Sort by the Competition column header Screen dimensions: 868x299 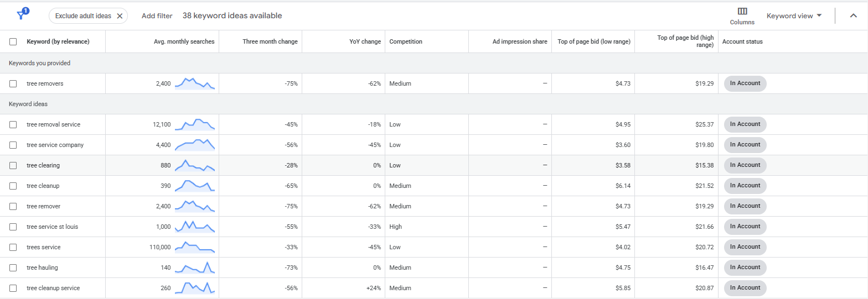click(x=406, y=41)
